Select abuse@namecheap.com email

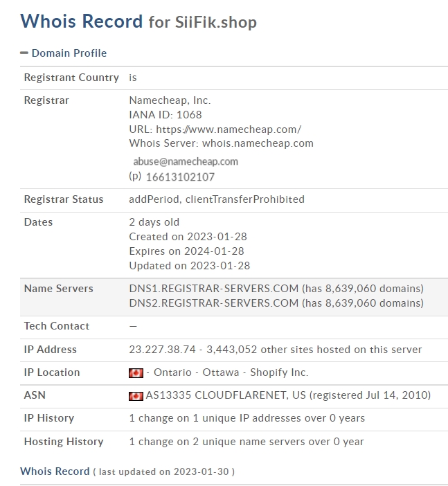[x=186, y=161]
